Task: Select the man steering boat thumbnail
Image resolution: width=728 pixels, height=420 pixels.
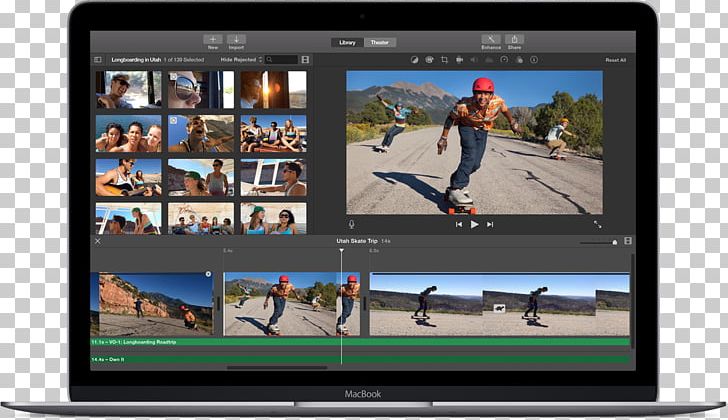Action: (273, 177)
